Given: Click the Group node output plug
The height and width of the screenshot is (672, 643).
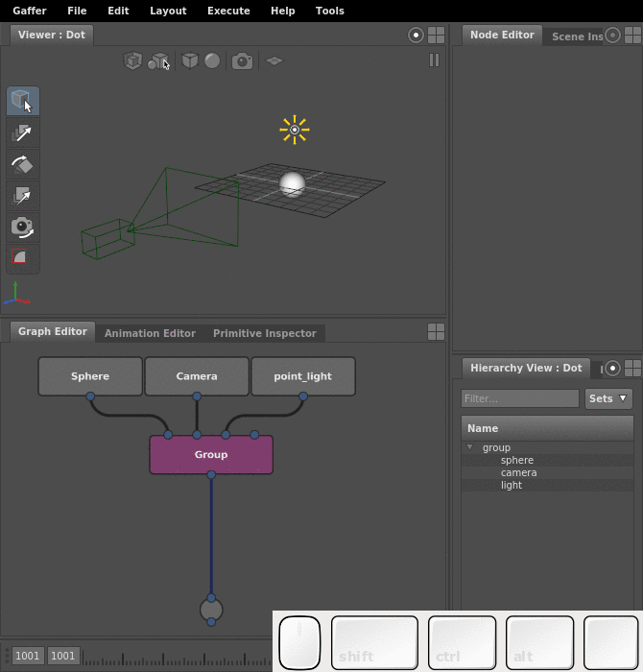Looking at the screenshot, I should tap(211, 474).
